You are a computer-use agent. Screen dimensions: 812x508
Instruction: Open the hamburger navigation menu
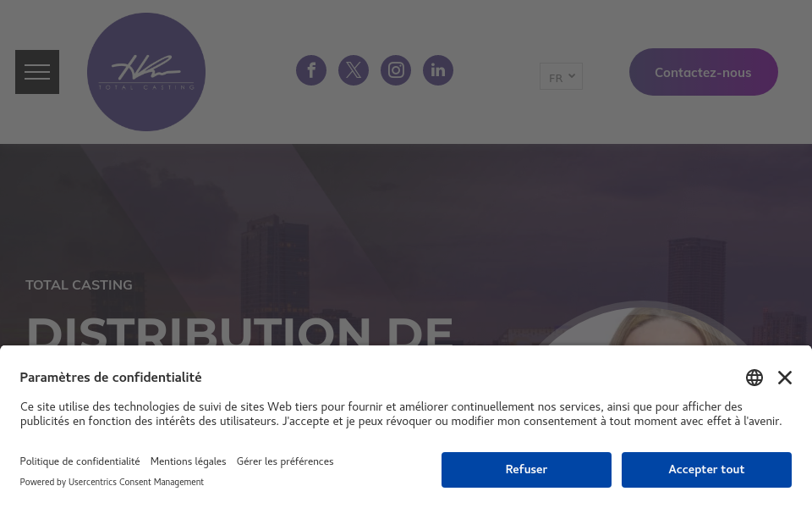(37, 72)
